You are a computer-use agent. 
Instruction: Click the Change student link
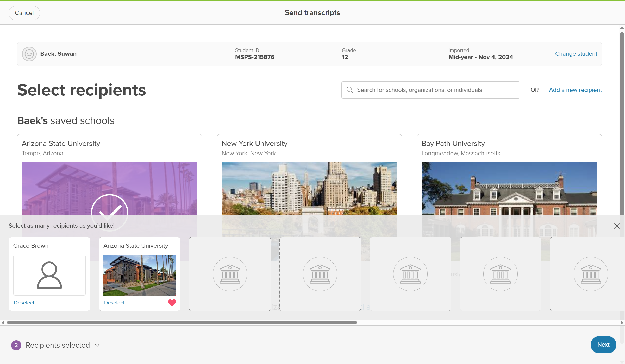[576, 54]
